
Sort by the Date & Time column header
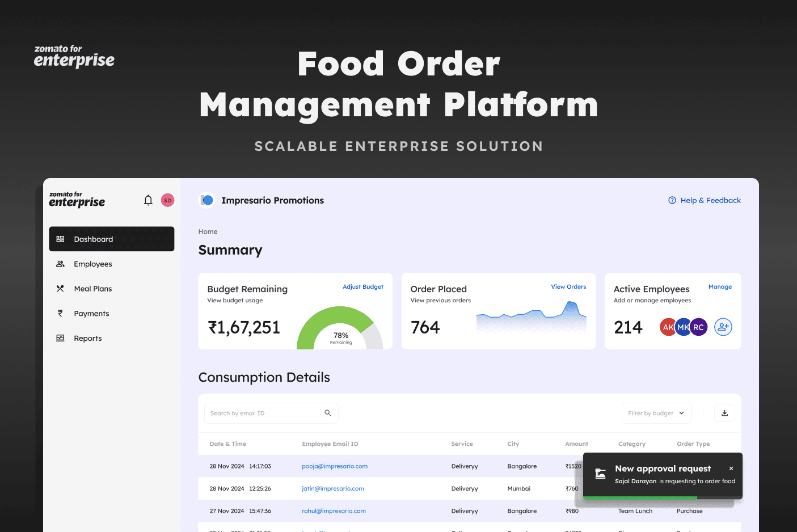pyautogui.click(x=227, y=444)
